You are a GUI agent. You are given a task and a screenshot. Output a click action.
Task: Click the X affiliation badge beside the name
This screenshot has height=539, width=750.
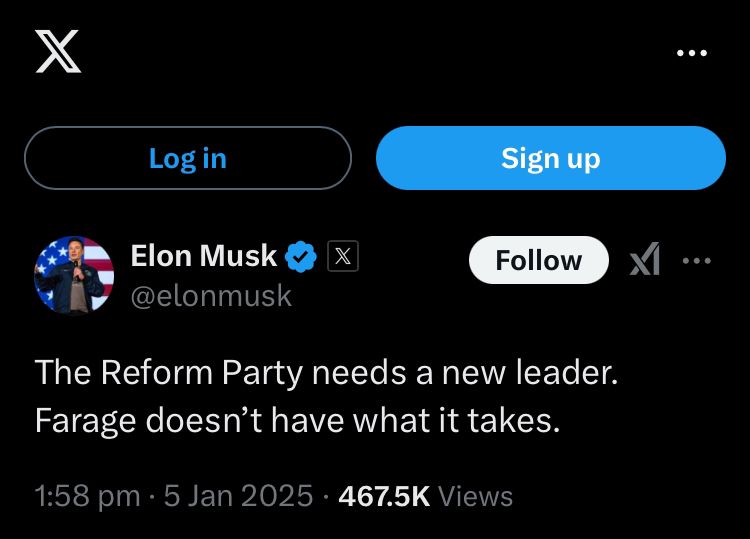point(342,257)
